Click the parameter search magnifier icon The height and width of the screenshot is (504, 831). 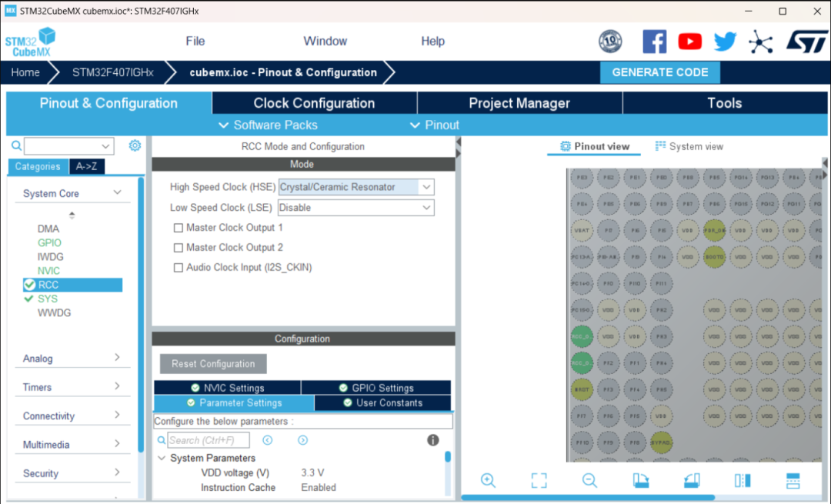(162, 440)
